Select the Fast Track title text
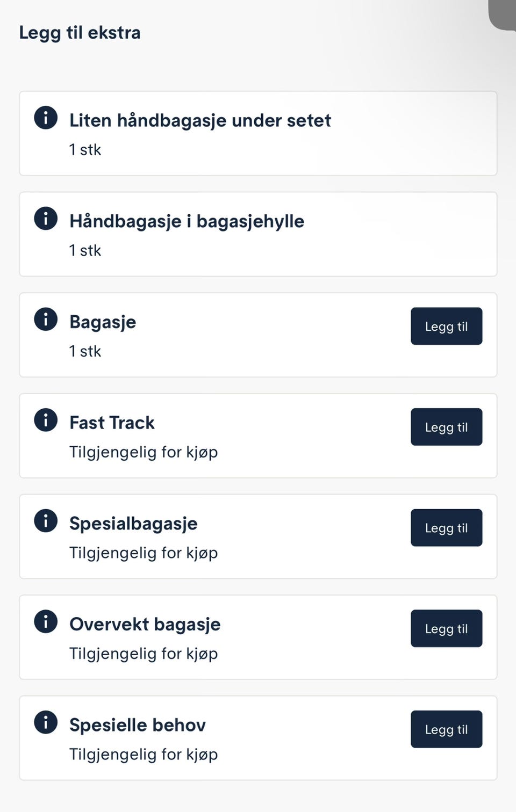 [x=112, y=423]
